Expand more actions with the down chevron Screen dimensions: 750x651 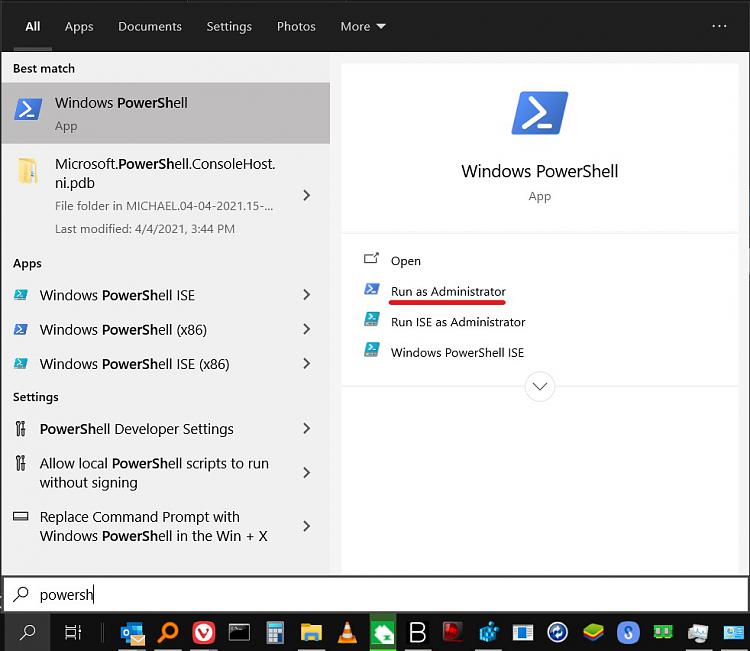(540, 386)
